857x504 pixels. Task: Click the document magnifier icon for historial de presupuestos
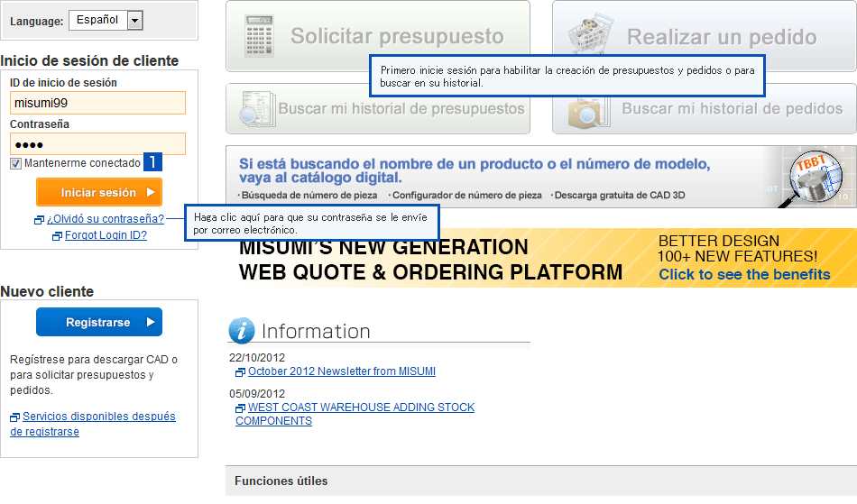point(257,109)
